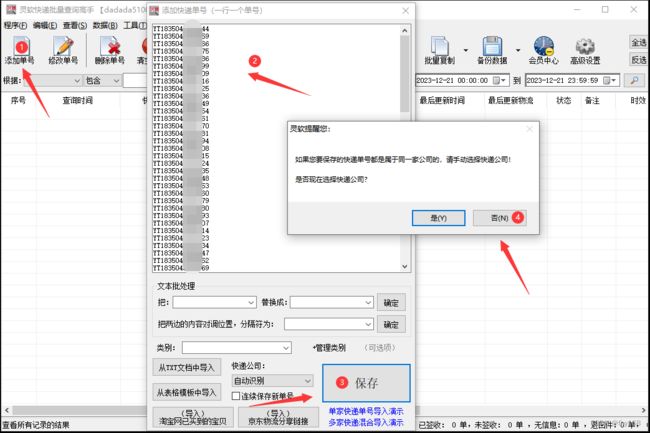Click 从表格模板中导入 button
This screenshot has height=433, width=650.
click(187, 392)
